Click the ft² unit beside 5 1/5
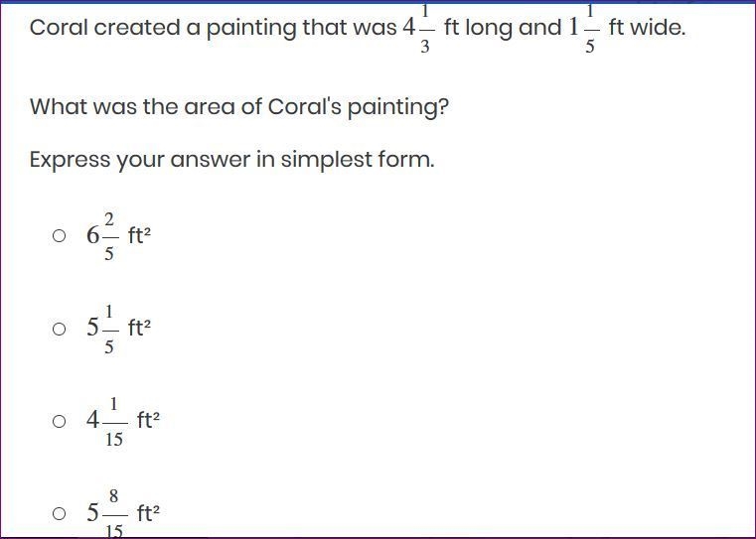 click(x=139, y=328)
